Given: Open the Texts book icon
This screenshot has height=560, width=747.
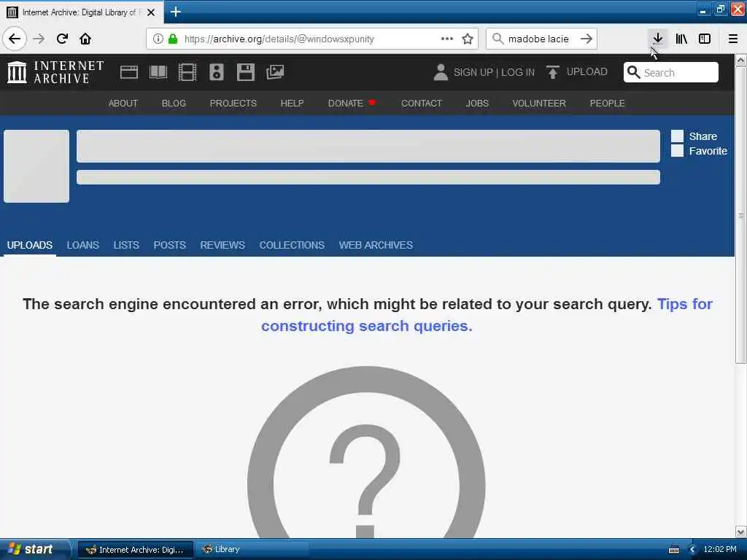Looking at the screenshot, I should point(158,72).
